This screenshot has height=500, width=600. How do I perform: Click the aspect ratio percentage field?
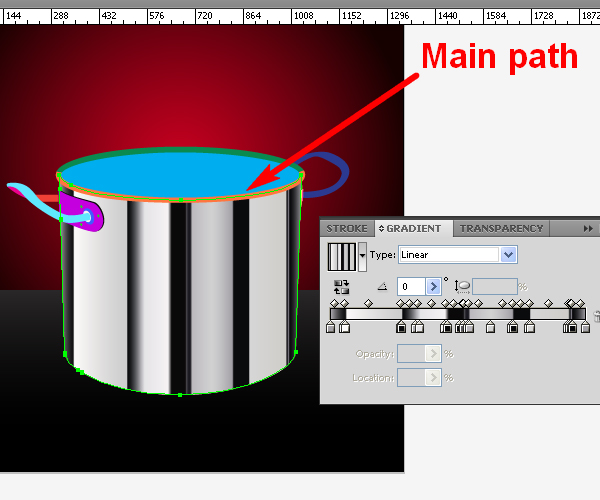coord(495,287)
